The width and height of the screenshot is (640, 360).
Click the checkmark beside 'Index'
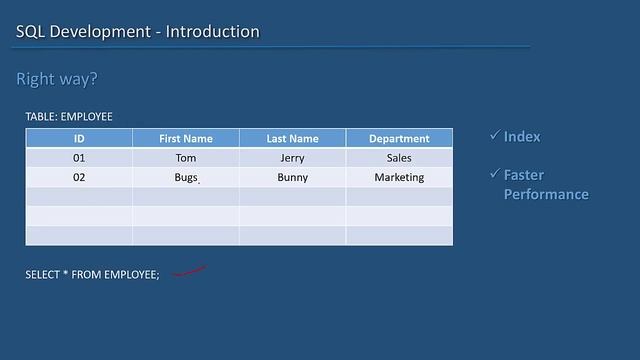[x=495, y=134]
